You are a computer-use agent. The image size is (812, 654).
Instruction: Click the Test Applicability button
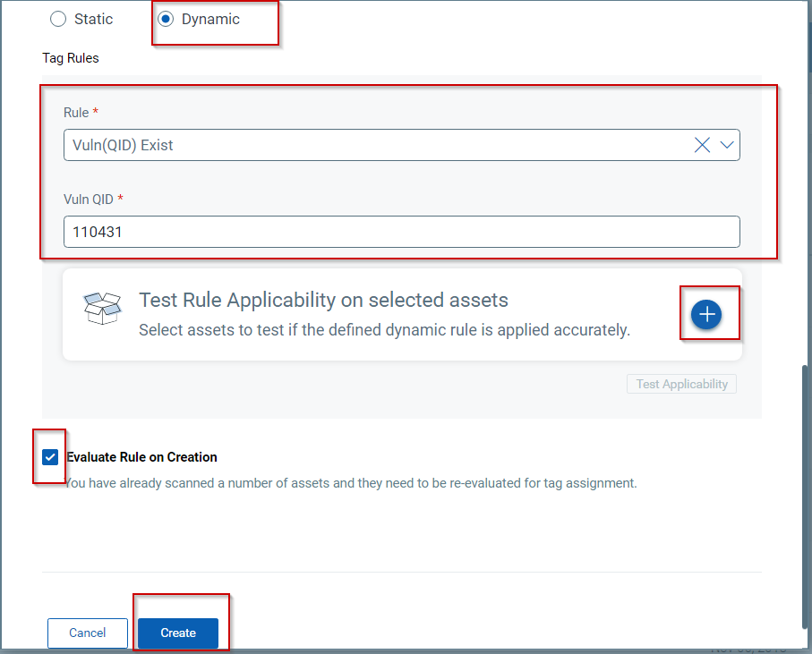(x=680, y=383)
